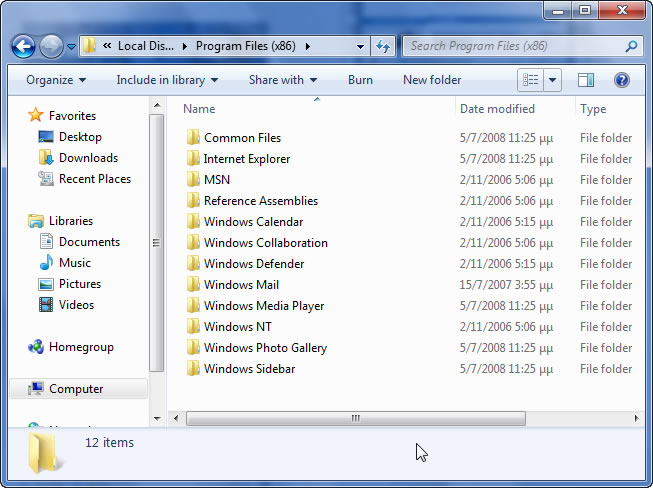Sort by the Date modified column
The image size is (653, 488).
(x=497, y=109)
